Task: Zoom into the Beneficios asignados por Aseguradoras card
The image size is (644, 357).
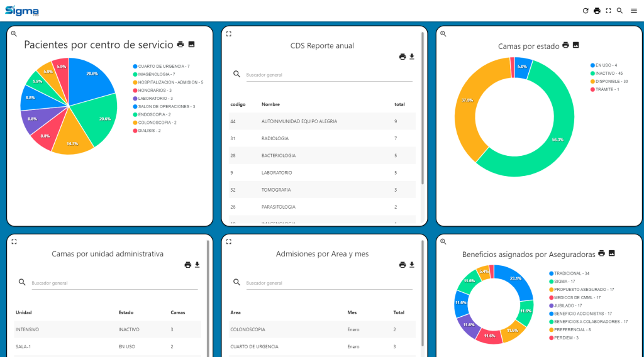Action: coord(443,241)
